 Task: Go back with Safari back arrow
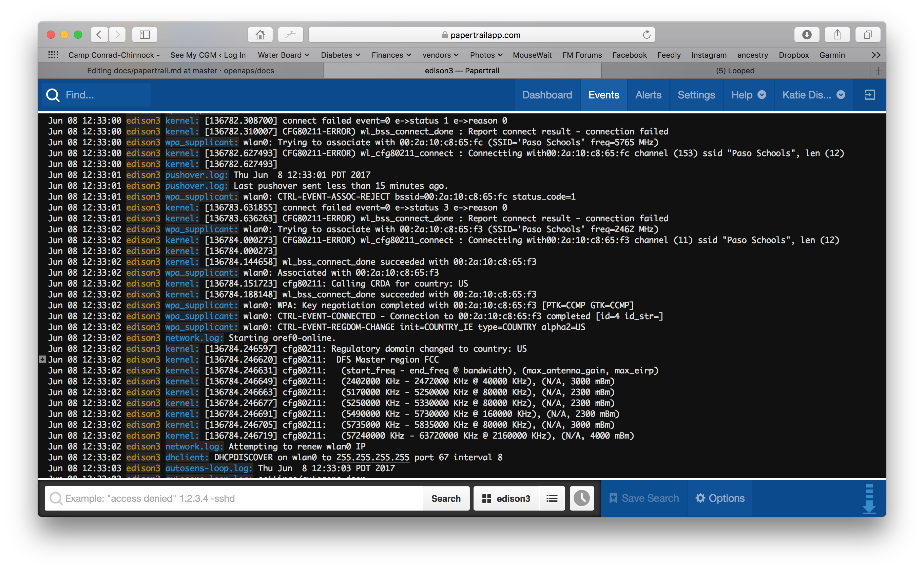click(x=99, y=35)
